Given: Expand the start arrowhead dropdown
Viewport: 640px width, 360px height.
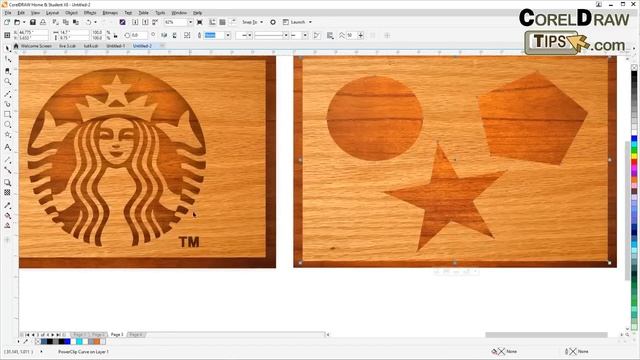Looking at the screenshot, I should [x=249, y=36].
